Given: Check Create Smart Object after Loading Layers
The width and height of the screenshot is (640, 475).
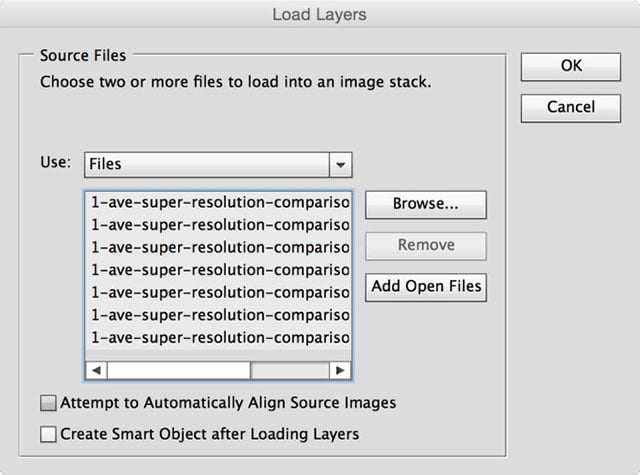Looking at the screenshot, I should pos(48,434).
